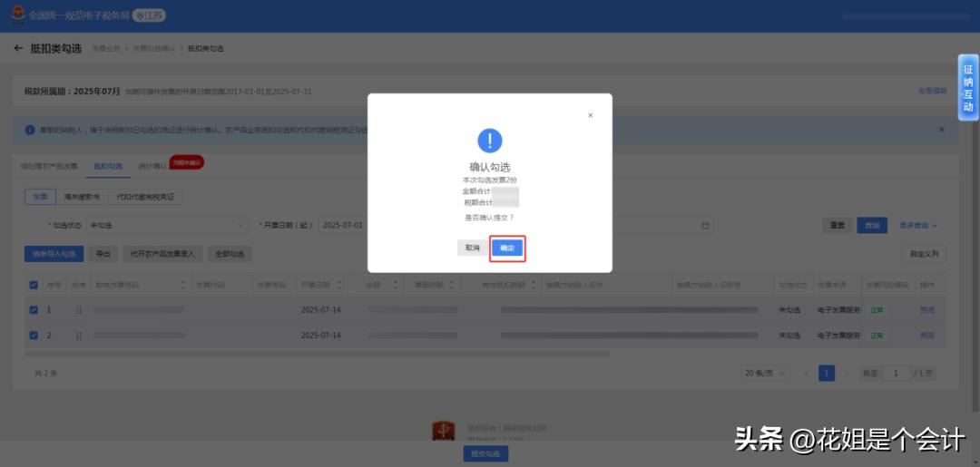Dismiss the blue info banner with X

pyautogui.click(x=941, y=130)
